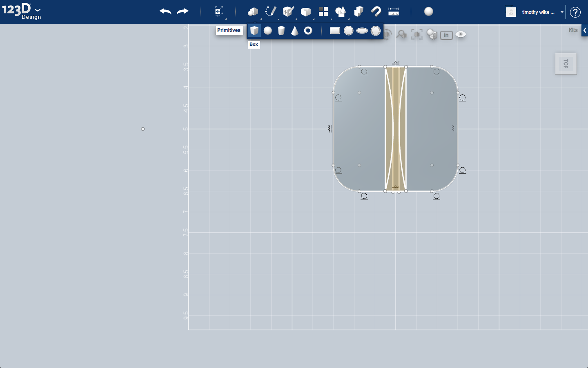
Task: Select the Polygon sketch shape
Action: pos(375,30)
